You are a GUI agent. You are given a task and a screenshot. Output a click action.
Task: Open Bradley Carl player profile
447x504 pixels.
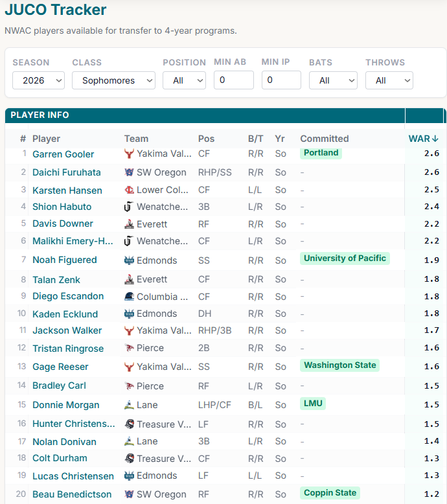pyautogui.click(x=59, y=385)
